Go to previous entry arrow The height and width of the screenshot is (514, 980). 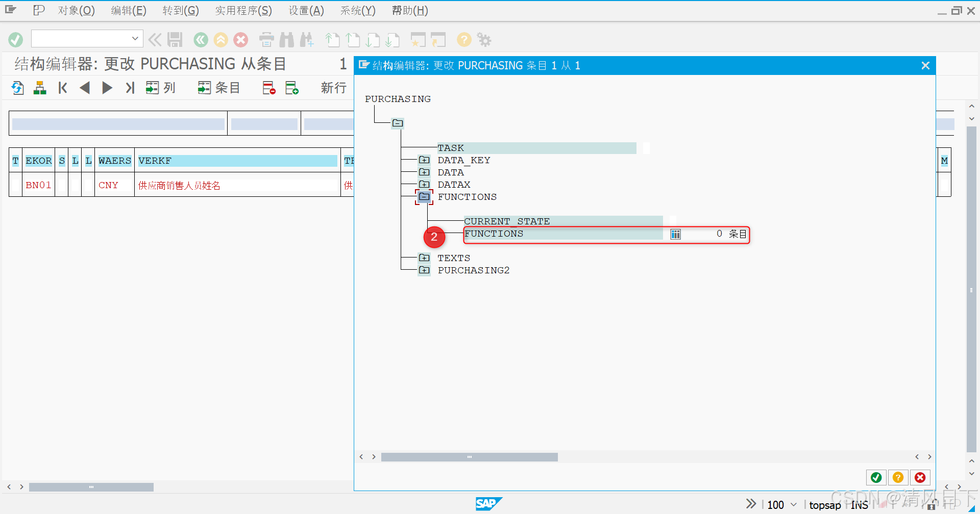85,88
